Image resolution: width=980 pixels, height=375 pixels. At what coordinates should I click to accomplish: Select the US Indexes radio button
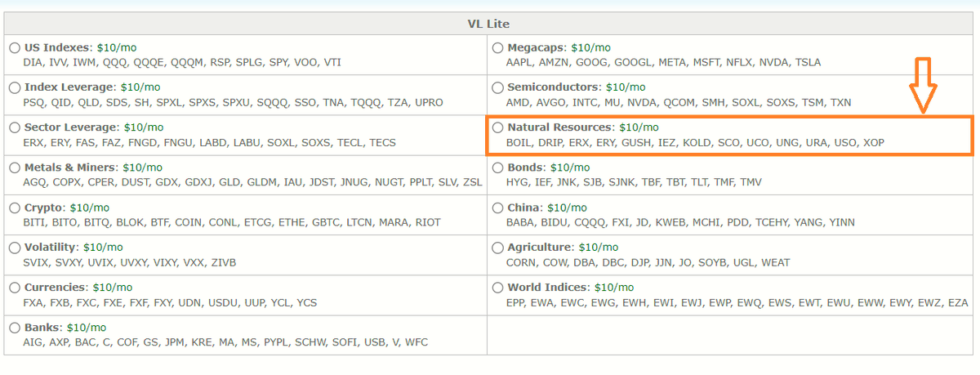pyautogui.click(x=15, y=48)
